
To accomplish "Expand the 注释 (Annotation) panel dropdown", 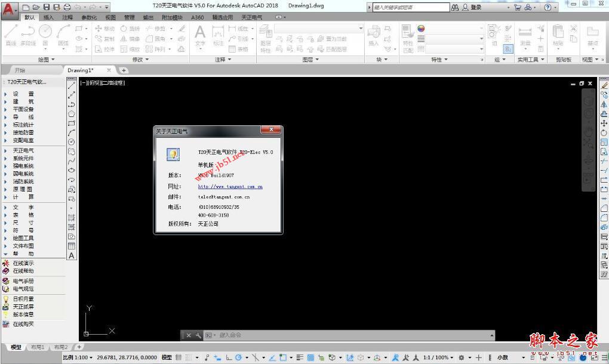I will tap(223, 59).
